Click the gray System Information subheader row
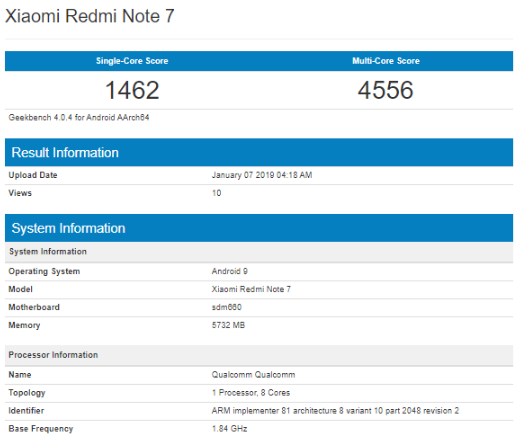 [259, 252]
